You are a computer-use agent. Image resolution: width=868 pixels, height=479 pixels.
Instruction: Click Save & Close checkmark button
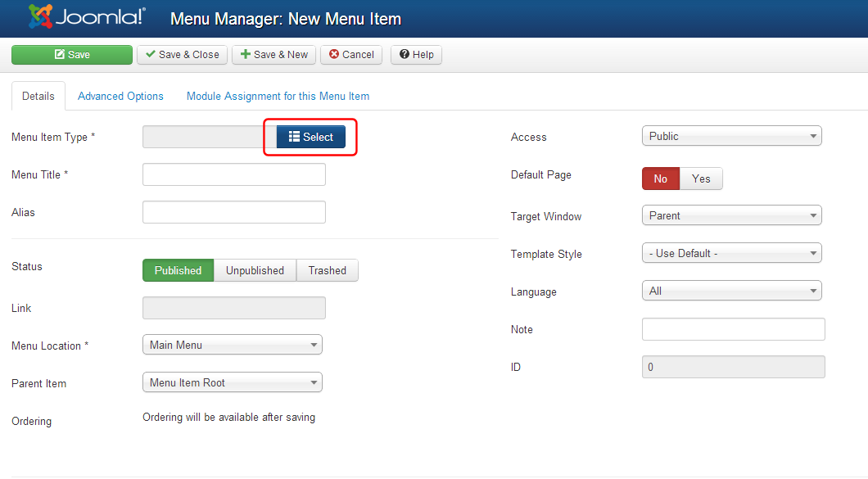(x=182, y=55)
